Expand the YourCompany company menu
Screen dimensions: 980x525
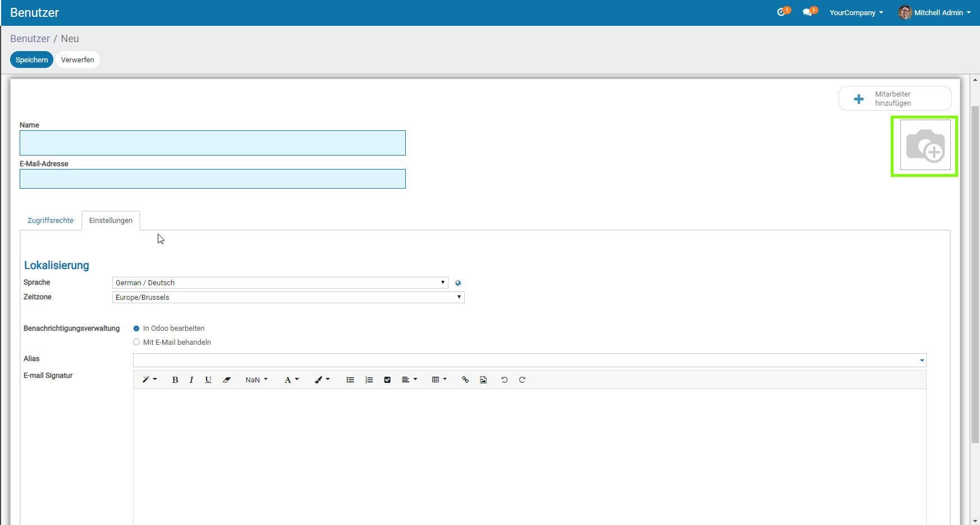click(856, 13)
